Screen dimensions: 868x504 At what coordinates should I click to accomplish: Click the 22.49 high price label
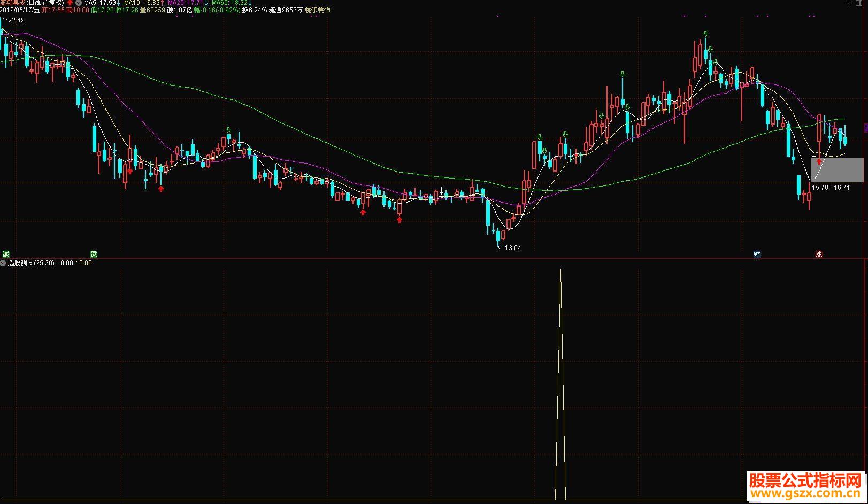coord(16,20)
